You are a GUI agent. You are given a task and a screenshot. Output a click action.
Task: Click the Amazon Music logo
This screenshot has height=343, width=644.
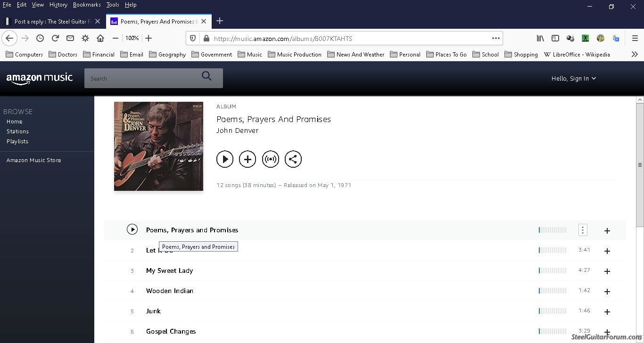point(40,79)
